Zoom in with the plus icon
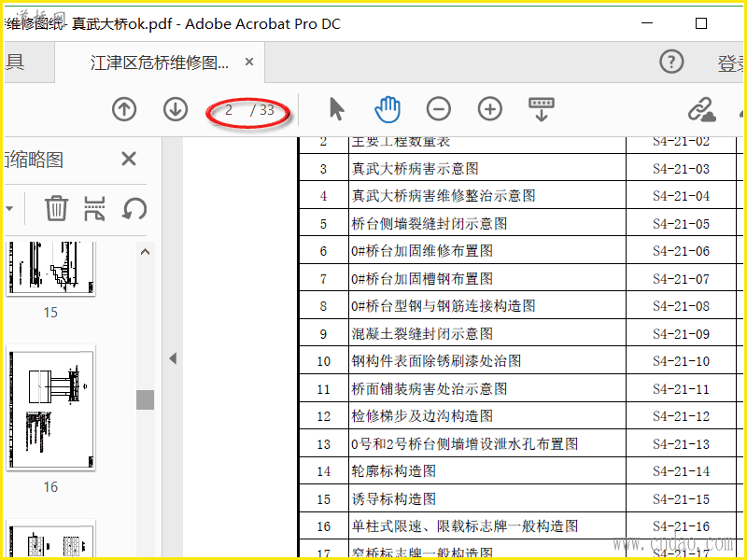This screenshot has width=747, height=560. 489,109
